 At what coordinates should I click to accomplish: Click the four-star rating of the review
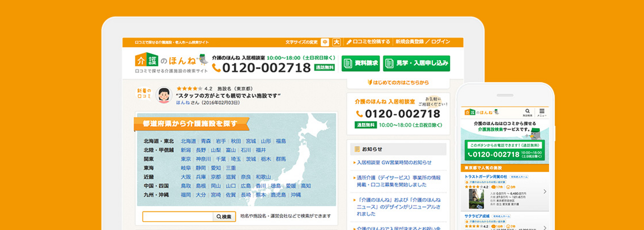tap(189, 89)
